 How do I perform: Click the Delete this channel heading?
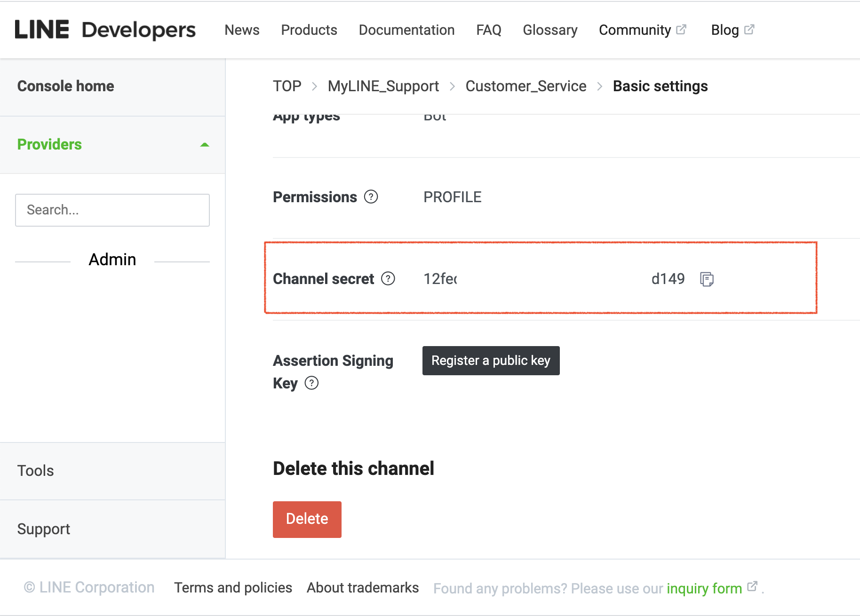pos(354,468)
